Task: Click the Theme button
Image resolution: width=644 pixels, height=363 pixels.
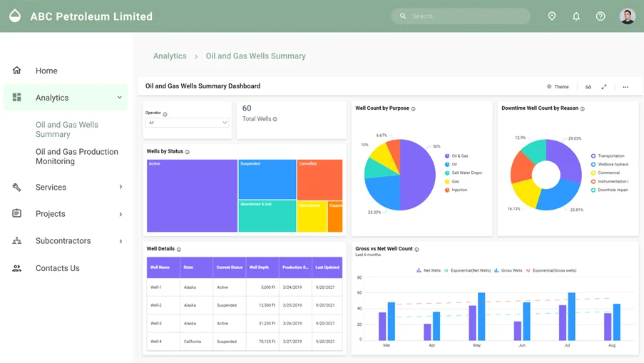Action: (558, 87)
